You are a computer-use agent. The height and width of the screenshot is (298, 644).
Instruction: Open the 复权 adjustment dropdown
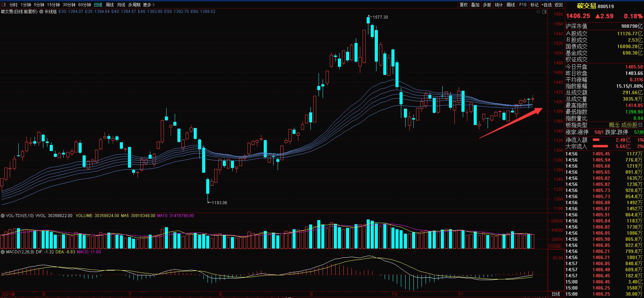click(464, 5)
